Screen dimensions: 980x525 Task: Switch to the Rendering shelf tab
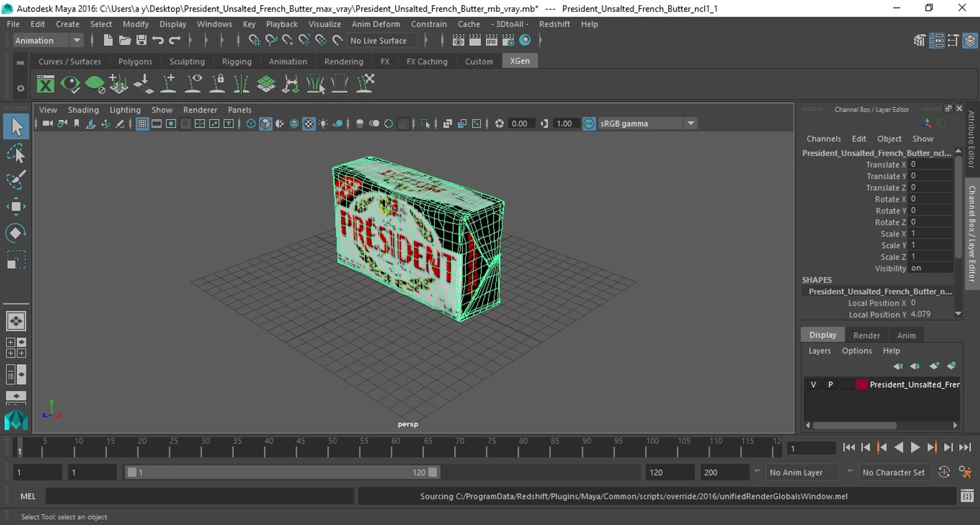344,61
